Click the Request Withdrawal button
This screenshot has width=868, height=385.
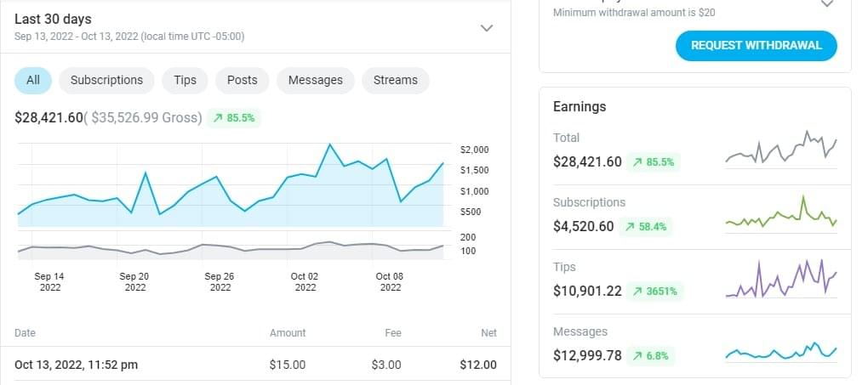[756, 45]
